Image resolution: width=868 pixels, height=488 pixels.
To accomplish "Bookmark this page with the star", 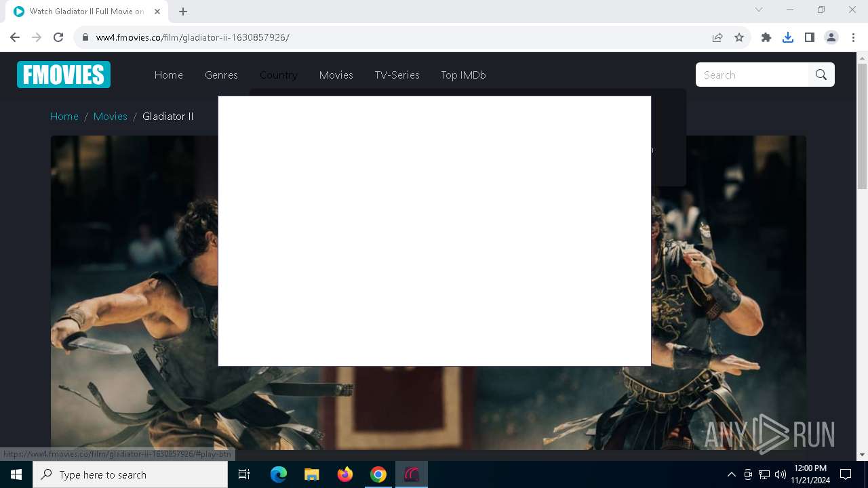I will 739,37.
